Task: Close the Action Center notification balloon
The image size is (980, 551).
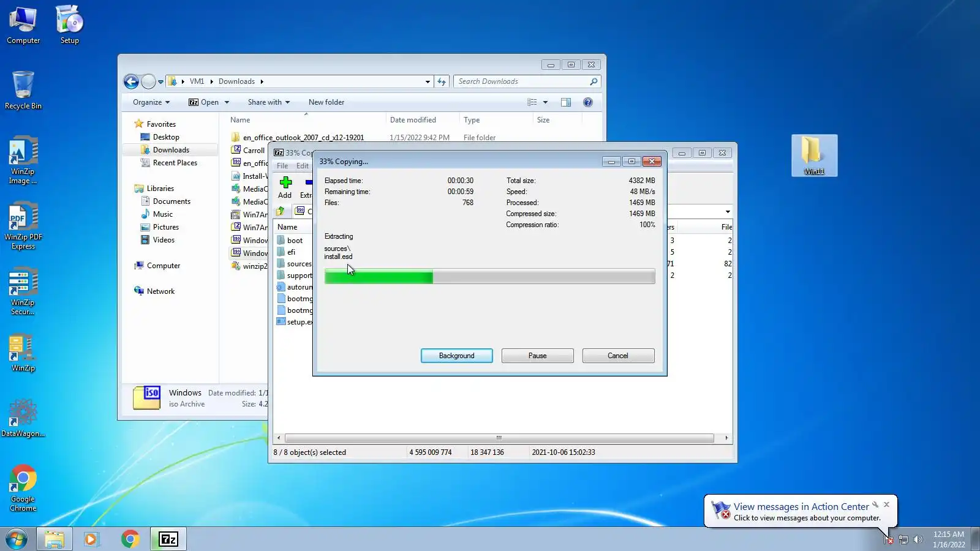Action: (886, 504)
